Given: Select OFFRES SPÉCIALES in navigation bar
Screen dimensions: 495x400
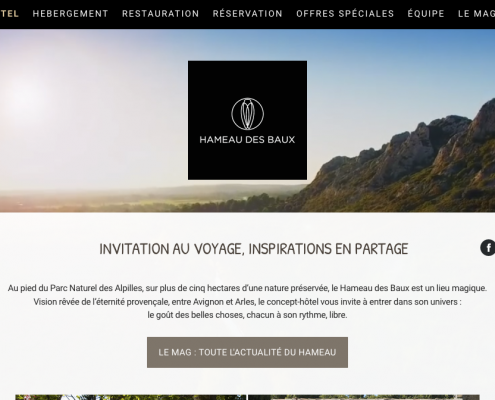Looking at the screenshot, I should 345,14.
